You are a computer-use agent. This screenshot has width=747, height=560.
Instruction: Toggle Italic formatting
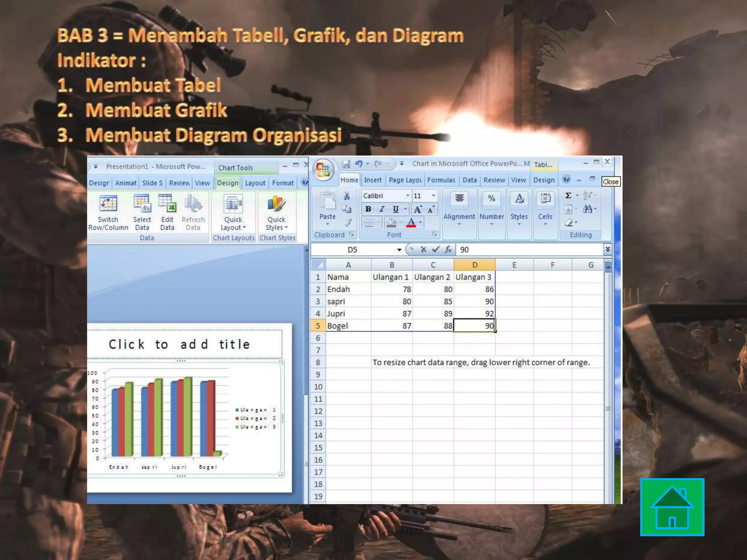coord(382,209)
